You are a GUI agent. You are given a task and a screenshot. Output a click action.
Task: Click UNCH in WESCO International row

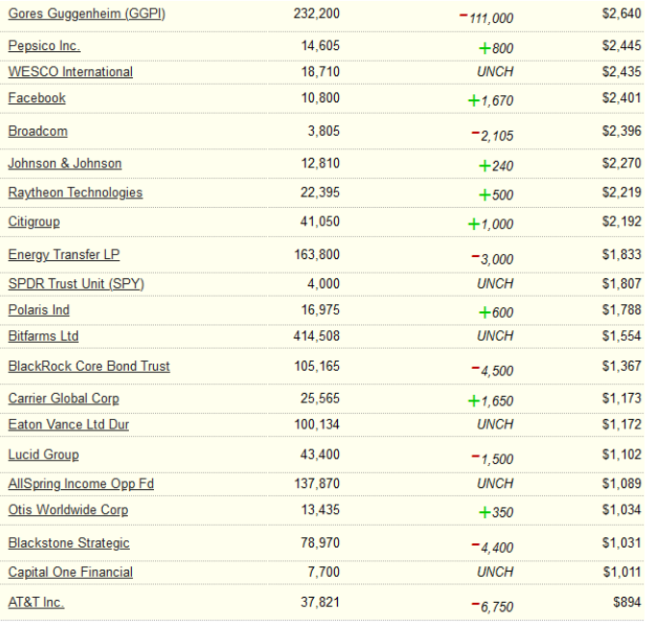click(495, 72)
